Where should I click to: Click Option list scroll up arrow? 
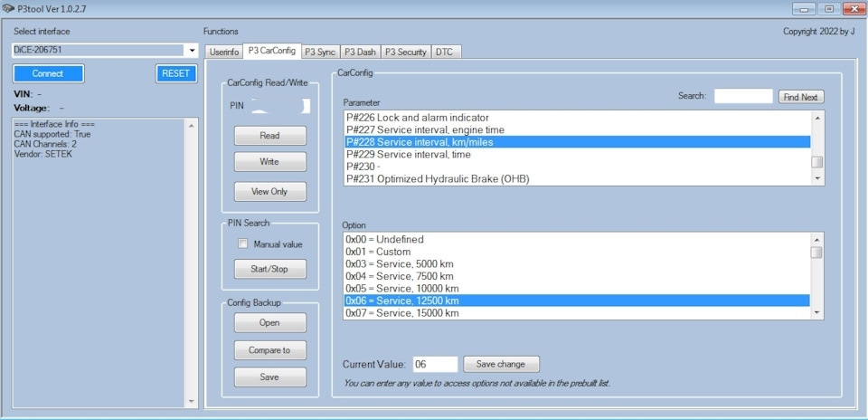pos(816,239)
